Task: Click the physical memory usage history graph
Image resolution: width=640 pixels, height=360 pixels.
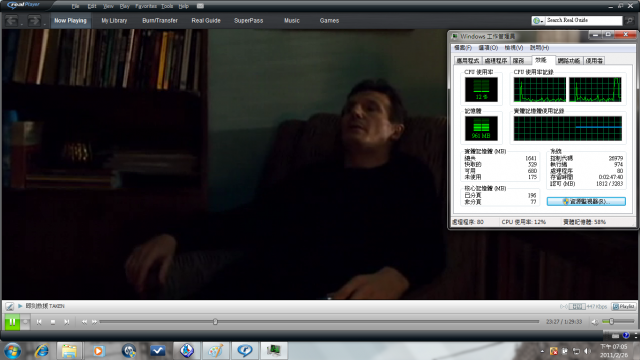Action: [568, 129]
